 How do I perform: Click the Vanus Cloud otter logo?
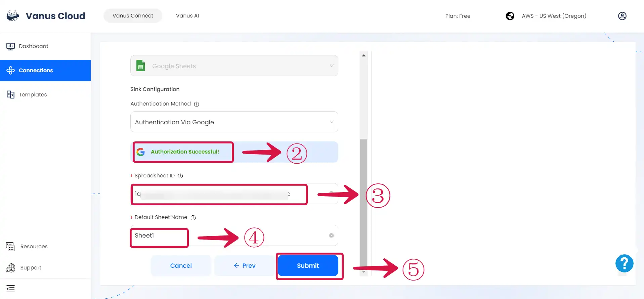13,15
